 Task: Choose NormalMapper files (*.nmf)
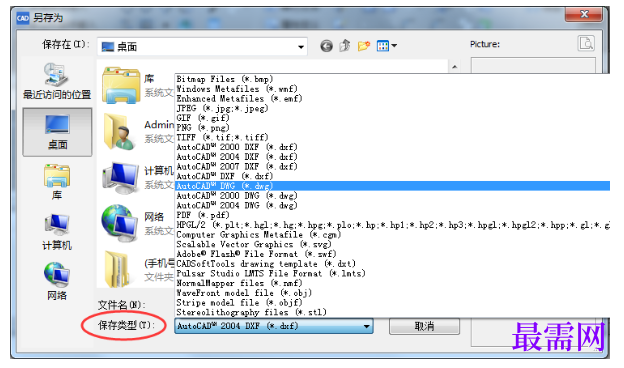coord(239,283)
